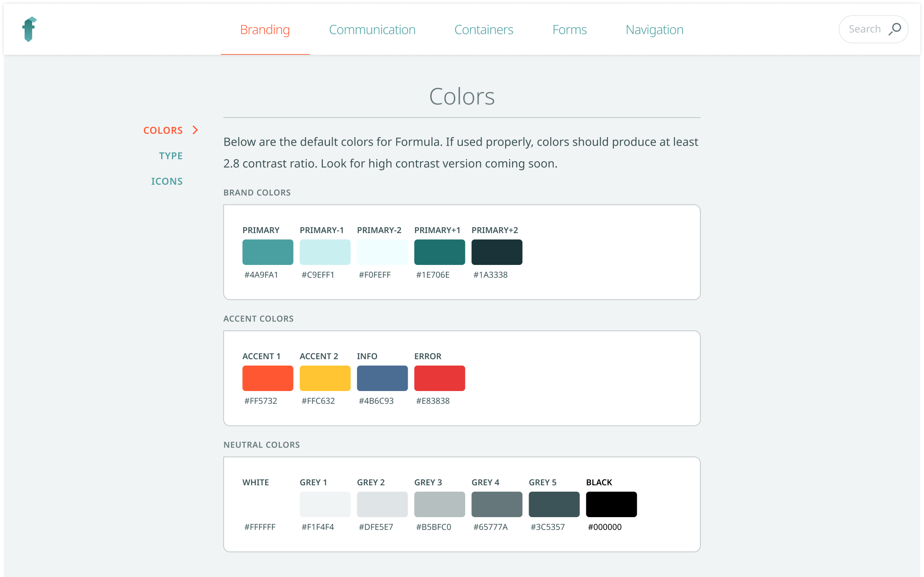Open the Containers tab
Image resolution: width=924 pixels, height=577 pixels.
[x=484, y=30]
